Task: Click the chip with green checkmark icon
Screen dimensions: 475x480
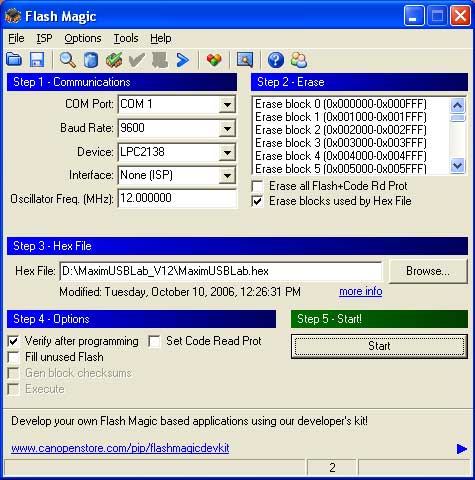Action: pos(114,60)
